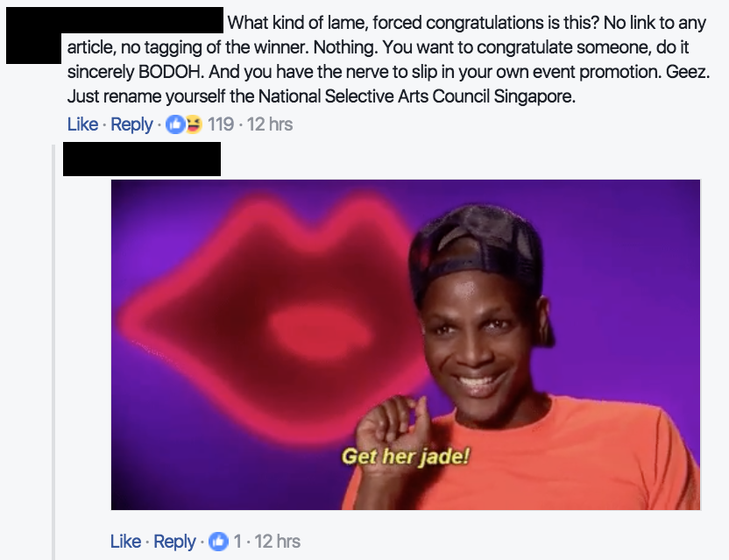729x560 pixels.
Task: Open the blacked-out top commenter name
Action: (x=142, y=19)
